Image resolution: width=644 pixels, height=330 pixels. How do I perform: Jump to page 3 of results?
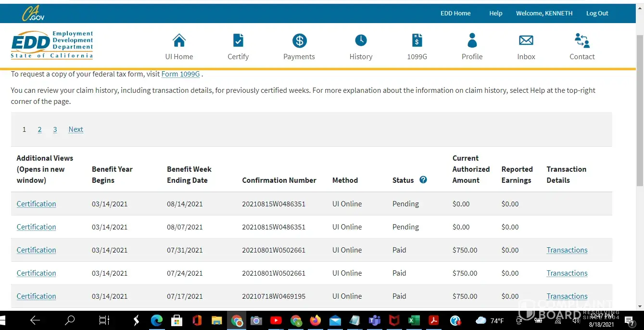pyautogui.click(x=55, y=129)
